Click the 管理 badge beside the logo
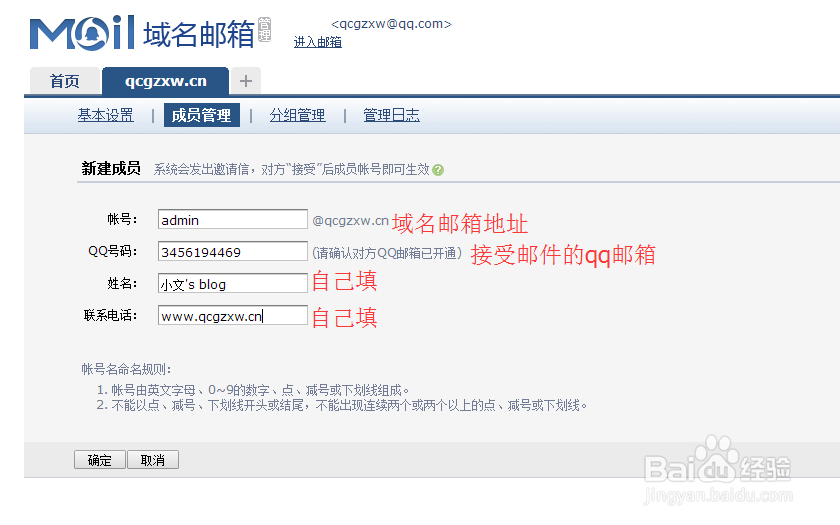This screenshot has height=525, width=840. click(x=265, y=29)
